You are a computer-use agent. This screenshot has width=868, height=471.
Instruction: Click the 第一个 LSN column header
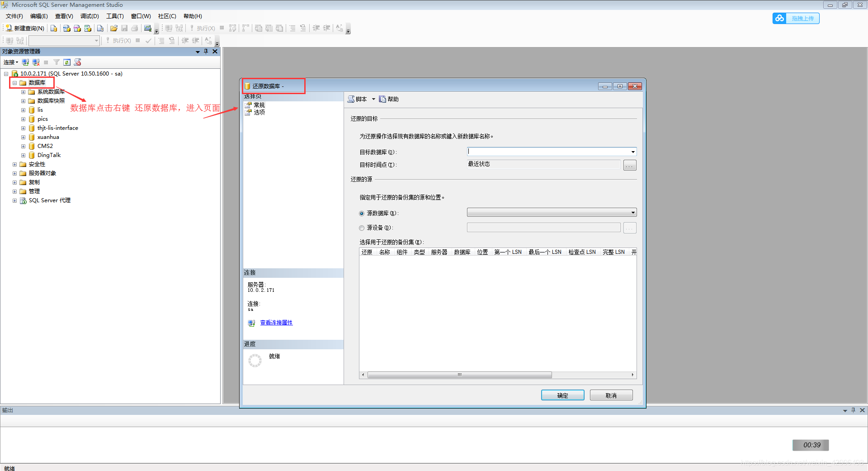(x=508, y=252)
